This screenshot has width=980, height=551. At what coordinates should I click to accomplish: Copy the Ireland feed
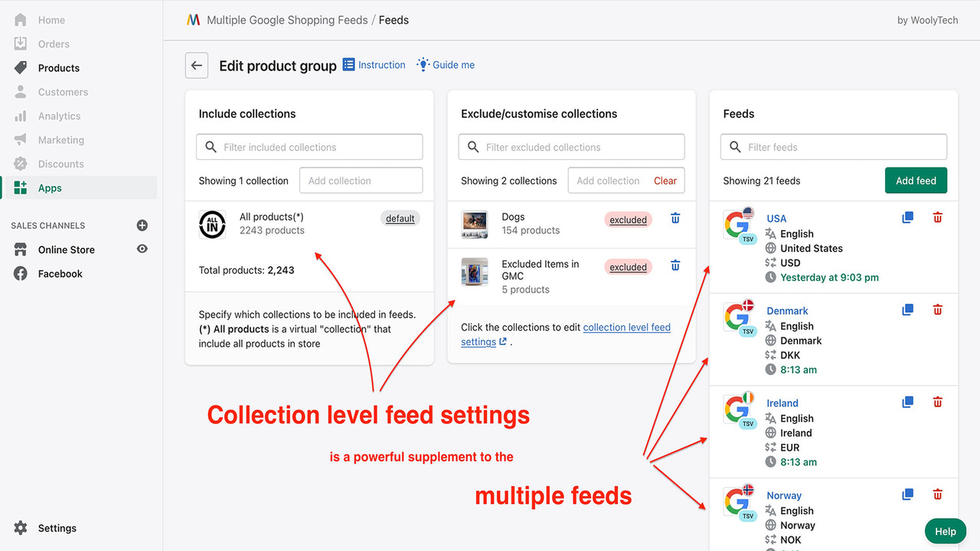pyautogui.click(x=907, y=401)
